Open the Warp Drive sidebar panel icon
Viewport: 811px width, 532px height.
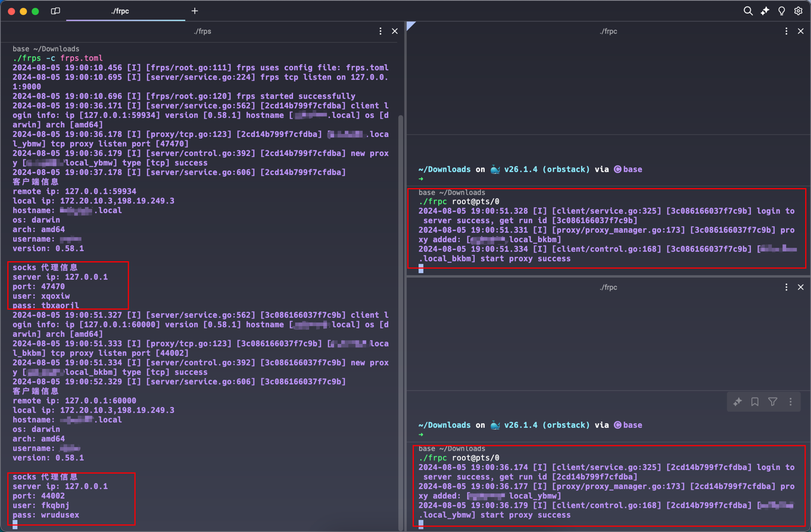55,11
